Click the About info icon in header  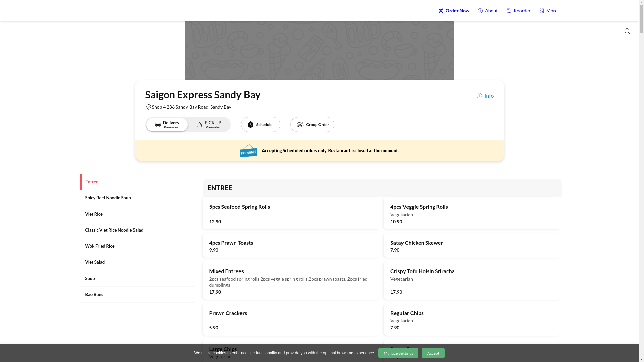(480, 11)
